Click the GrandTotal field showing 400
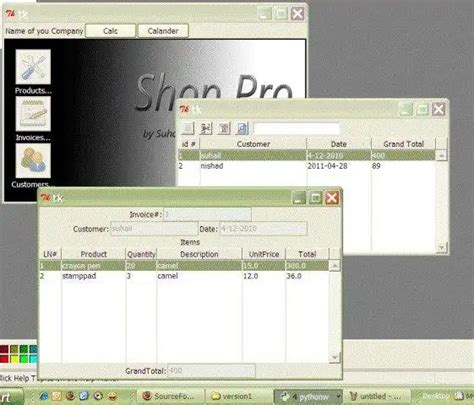The width and height of the screenshot is (474, 405). (211, 371)
